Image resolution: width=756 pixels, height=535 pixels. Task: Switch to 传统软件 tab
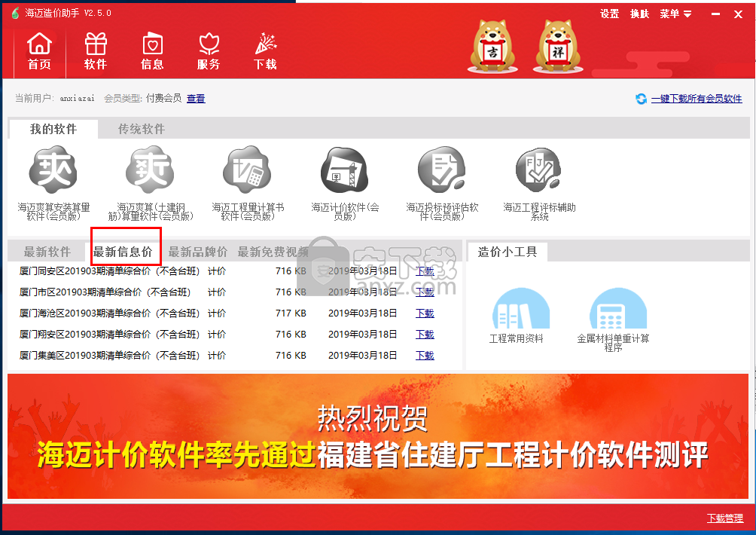pyautogui.click(x=142, y=130)
